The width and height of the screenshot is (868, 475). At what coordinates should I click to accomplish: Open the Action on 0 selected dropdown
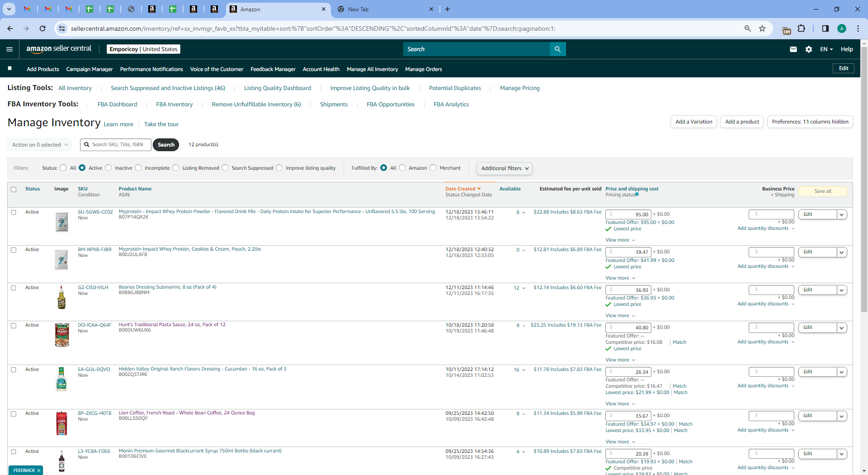tap(40, 145)
